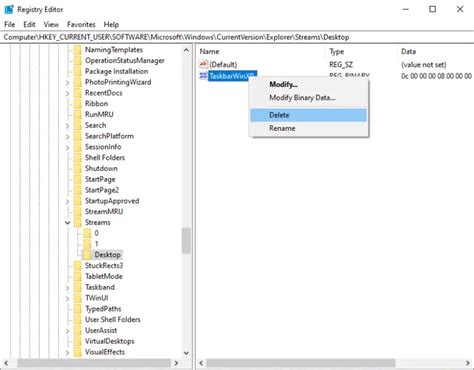The height and width of the screenshot is (370, 474).
Task: Click the Desktop key folder icon
Action: [87, 255]
